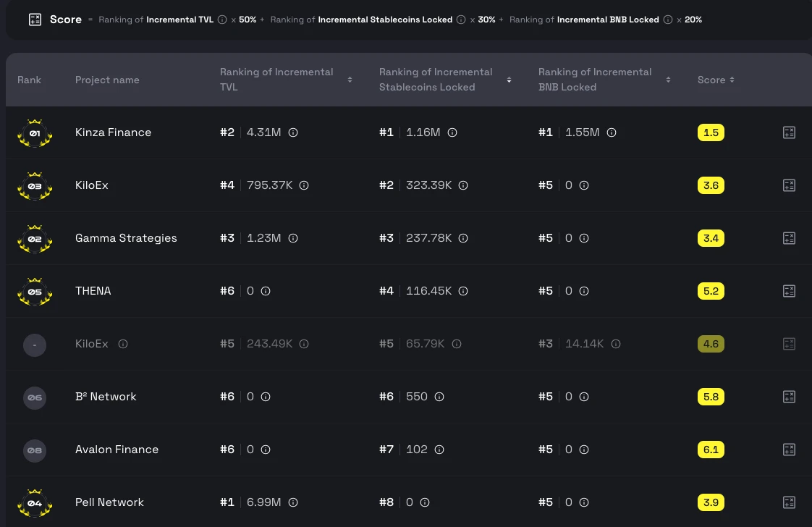This screenshot has height=527, width=812.
Task: Open the info tooltip on Kinza Finance's 4.31M TVL
Action: click(293, 132)
